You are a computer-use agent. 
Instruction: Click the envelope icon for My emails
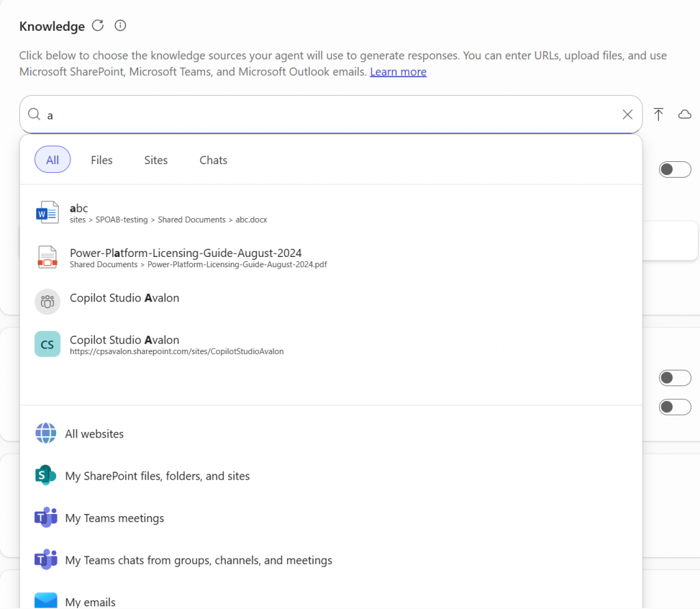(46, 600)
